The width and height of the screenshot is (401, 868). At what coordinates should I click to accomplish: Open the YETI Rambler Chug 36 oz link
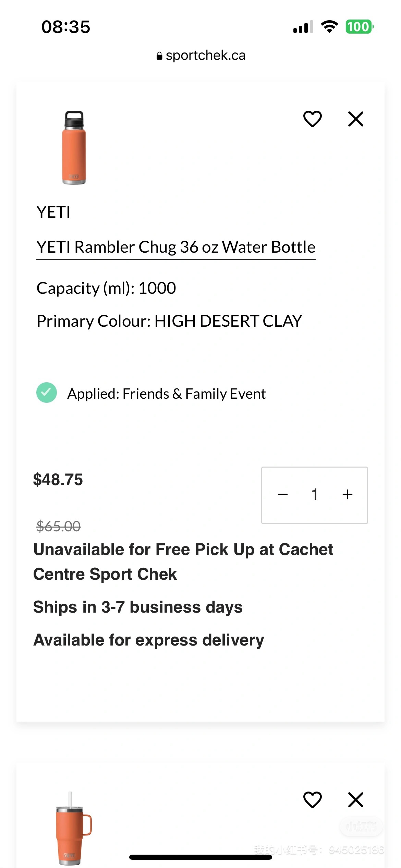point(176,247)
